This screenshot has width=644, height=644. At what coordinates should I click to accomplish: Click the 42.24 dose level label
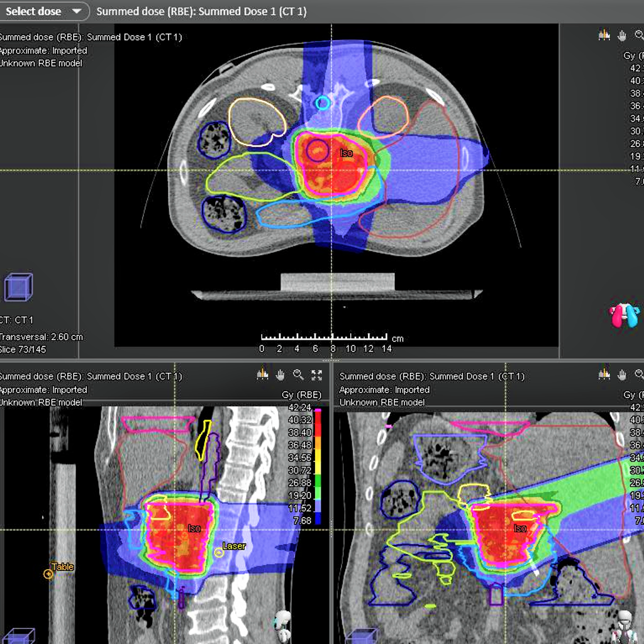pyautogui.click(x=299, y=408)
